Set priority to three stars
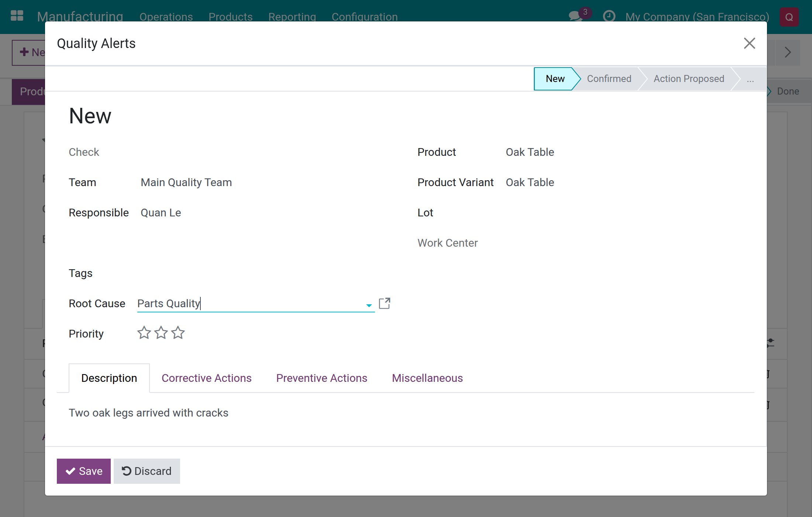812x517 pixels. coord(178,333)
